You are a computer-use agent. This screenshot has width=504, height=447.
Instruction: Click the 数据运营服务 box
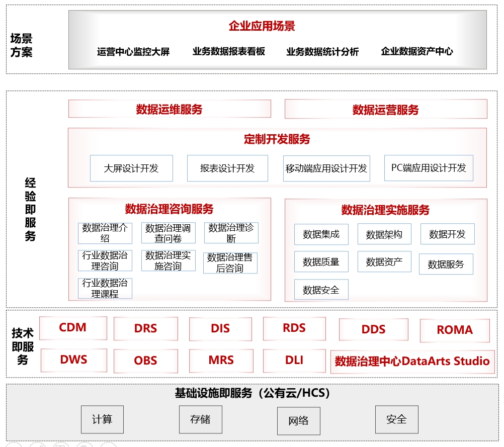tap(386, 109)
